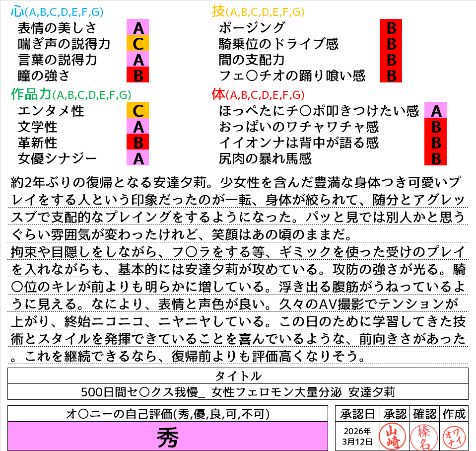Click the green 作品力 section heading
Image resolution: width=476 pixels, height=451 pixels.
(31, 94)
